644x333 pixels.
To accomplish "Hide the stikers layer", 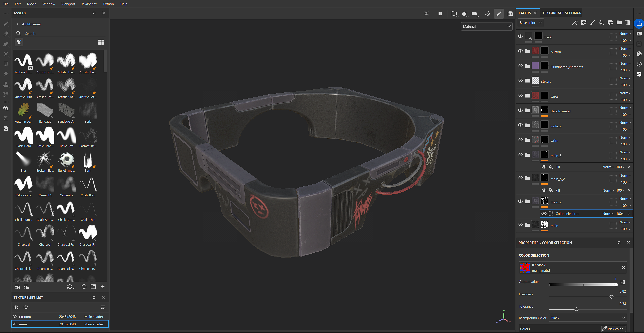I will click(520, 81).
